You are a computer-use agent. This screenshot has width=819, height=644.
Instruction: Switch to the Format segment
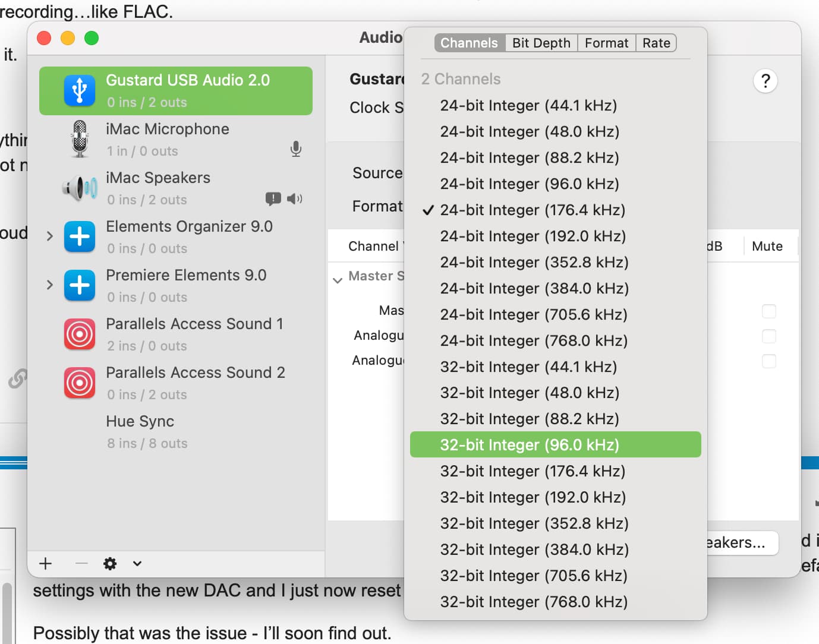point(606,43)
